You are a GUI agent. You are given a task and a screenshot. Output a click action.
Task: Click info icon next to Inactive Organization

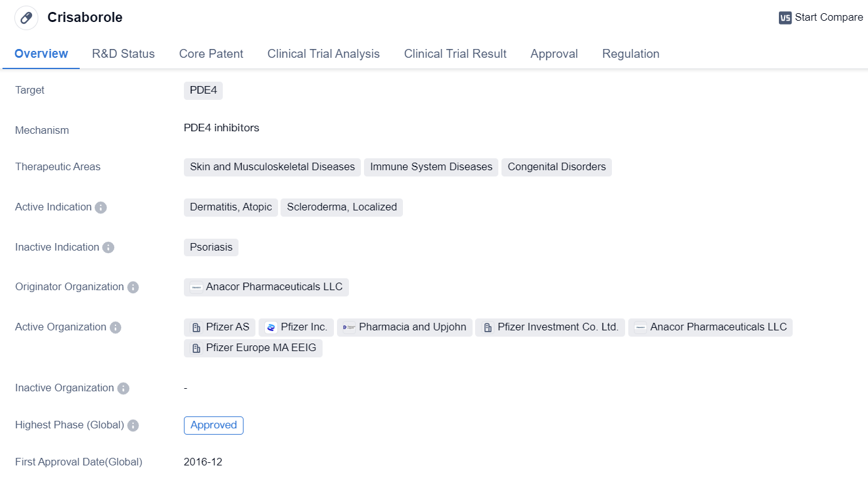point(123,388)
